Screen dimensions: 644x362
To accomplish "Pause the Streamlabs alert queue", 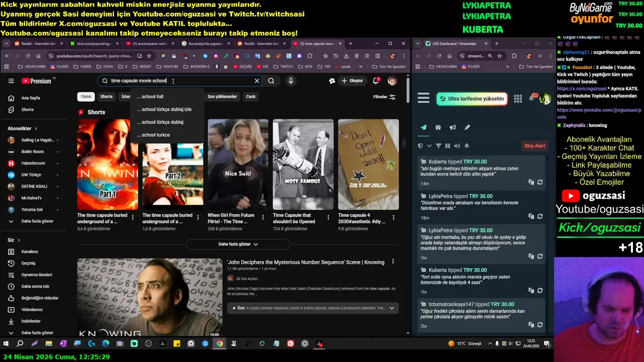I will 448,146.
